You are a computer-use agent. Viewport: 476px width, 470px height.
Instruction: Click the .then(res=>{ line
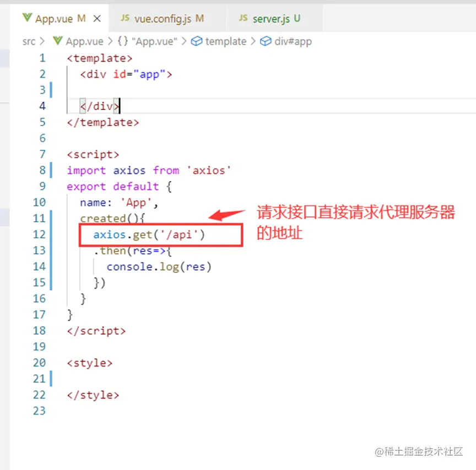click(133, 250)
